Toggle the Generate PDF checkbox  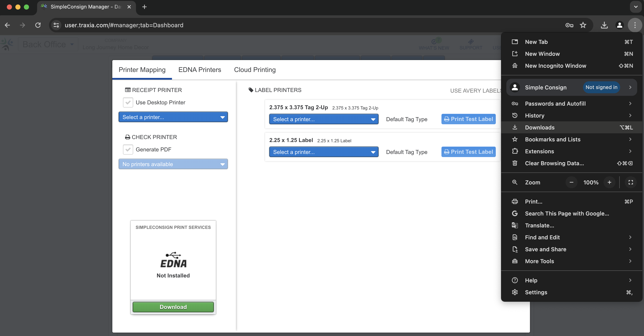click(128, 149)
